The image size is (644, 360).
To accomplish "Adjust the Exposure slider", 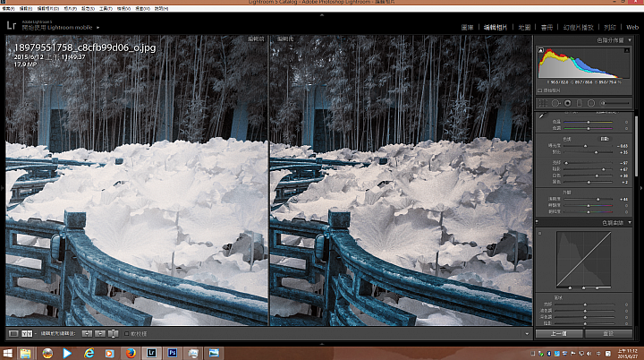I will (x=589, y=146).
